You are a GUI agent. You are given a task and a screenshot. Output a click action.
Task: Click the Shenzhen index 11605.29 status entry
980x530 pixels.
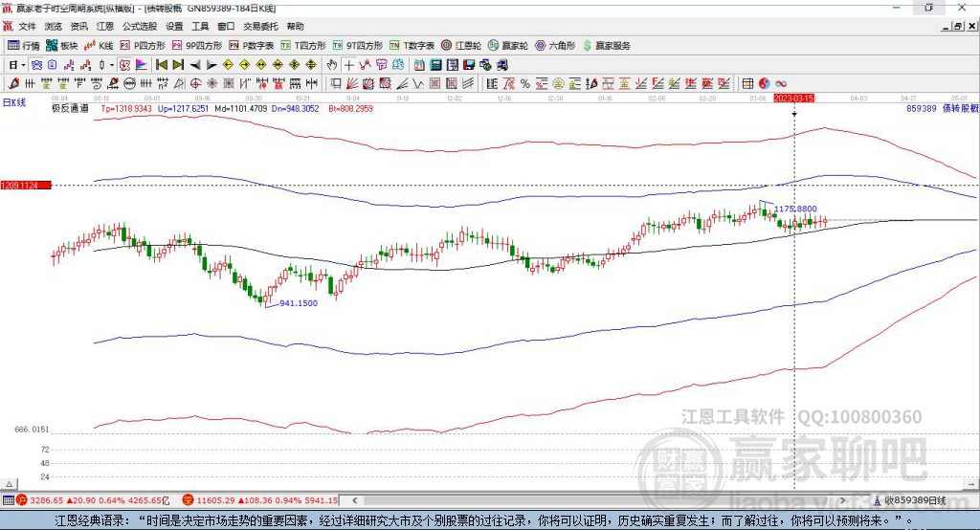[260, 500]
